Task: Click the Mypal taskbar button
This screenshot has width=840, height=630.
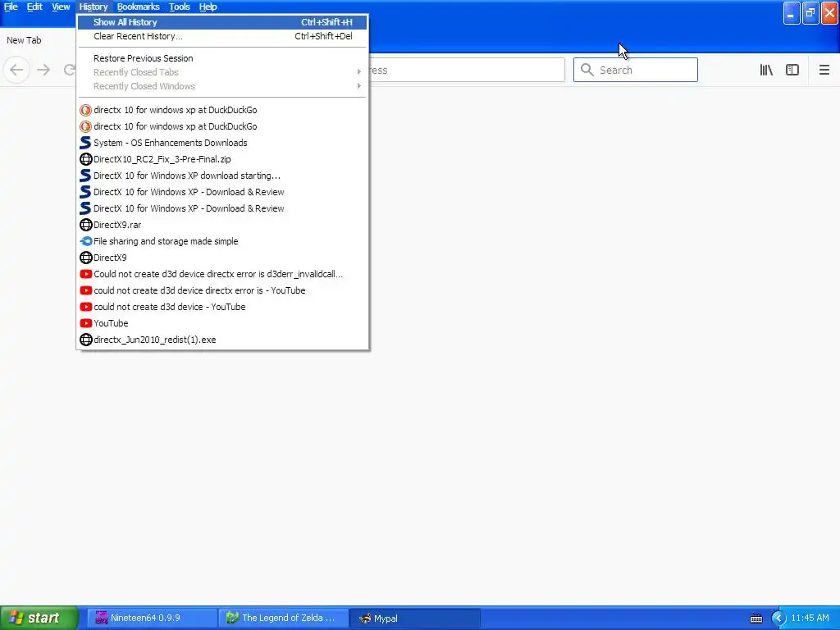Action: (415, 619)
